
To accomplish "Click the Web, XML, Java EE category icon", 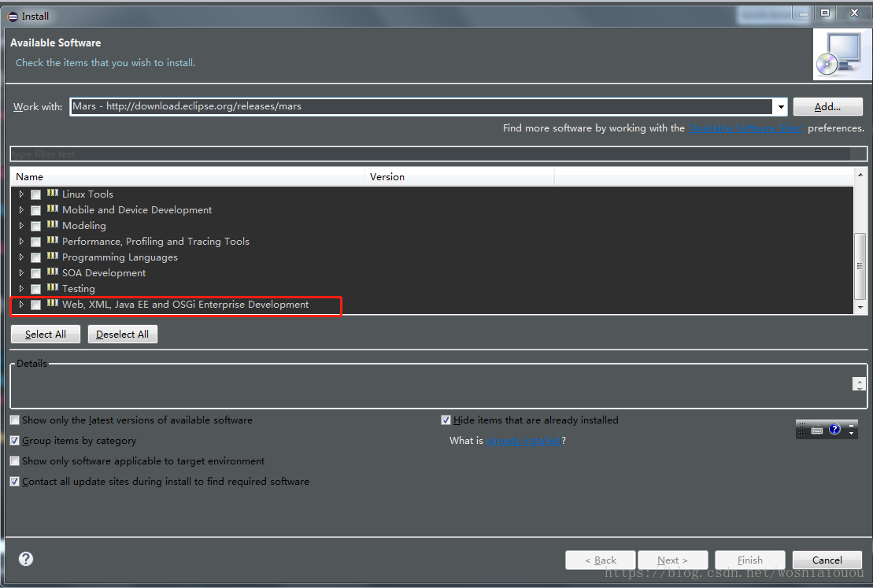I will tap(53, 304).
